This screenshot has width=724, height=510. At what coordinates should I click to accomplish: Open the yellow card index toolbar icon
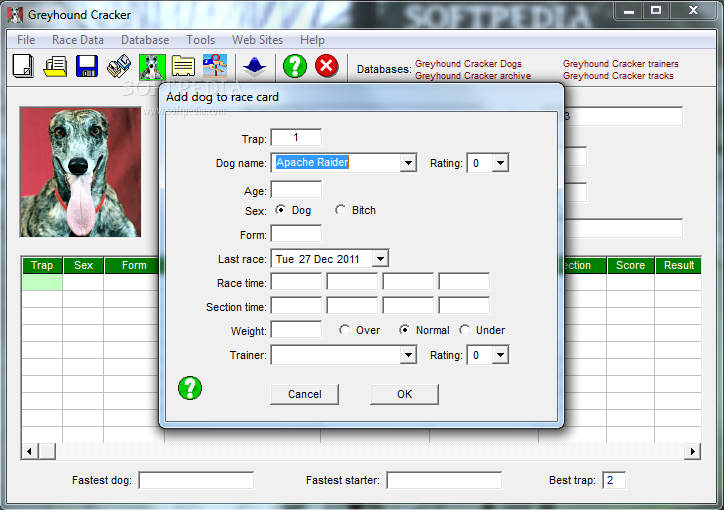pyautogui.click(x=183, y=66)
